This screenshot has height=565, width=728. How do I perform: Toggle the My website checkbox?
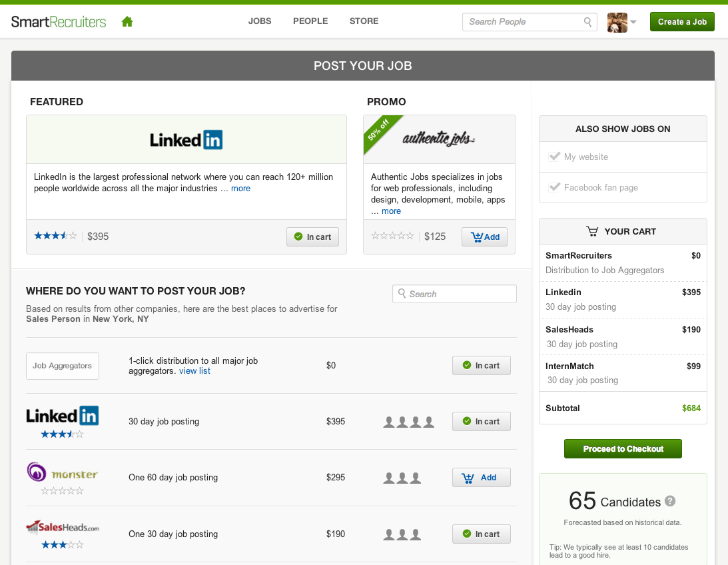(554, 157)
